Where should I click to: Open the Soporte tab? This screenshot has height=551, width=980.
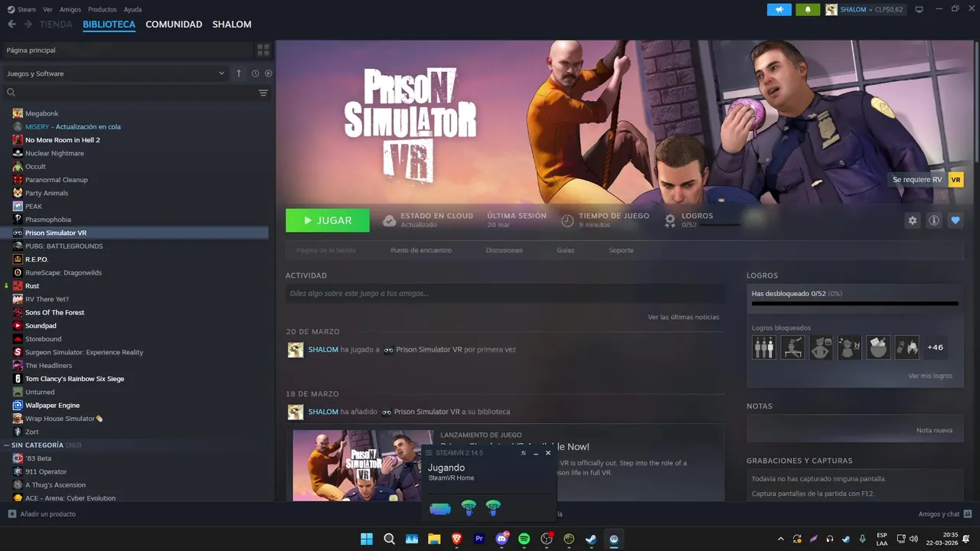[621, 250]
